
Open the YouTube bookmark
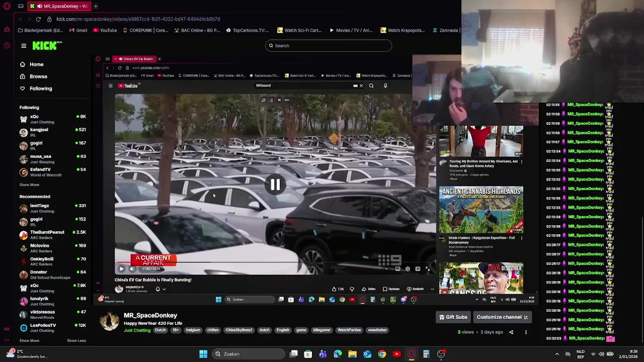pyautogui.click(x=105, y=30)
